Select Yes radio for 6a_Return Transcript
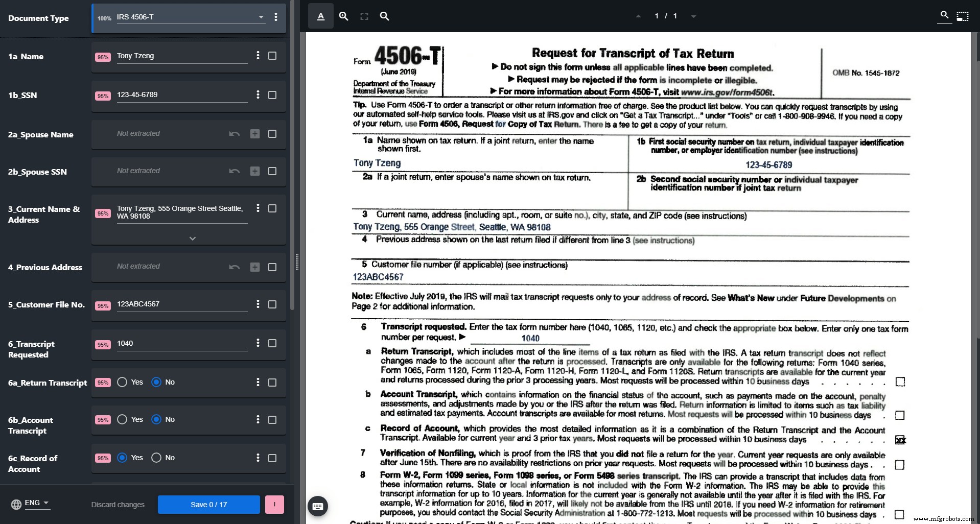This screenshot has width=980, height=524. (x=122, y=382)
